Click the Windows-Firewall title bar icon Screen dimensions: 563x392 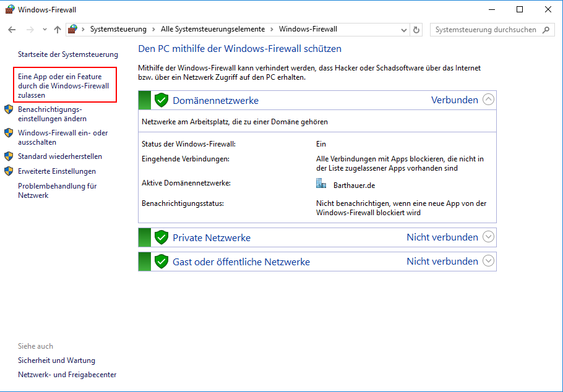click(10, 9)
